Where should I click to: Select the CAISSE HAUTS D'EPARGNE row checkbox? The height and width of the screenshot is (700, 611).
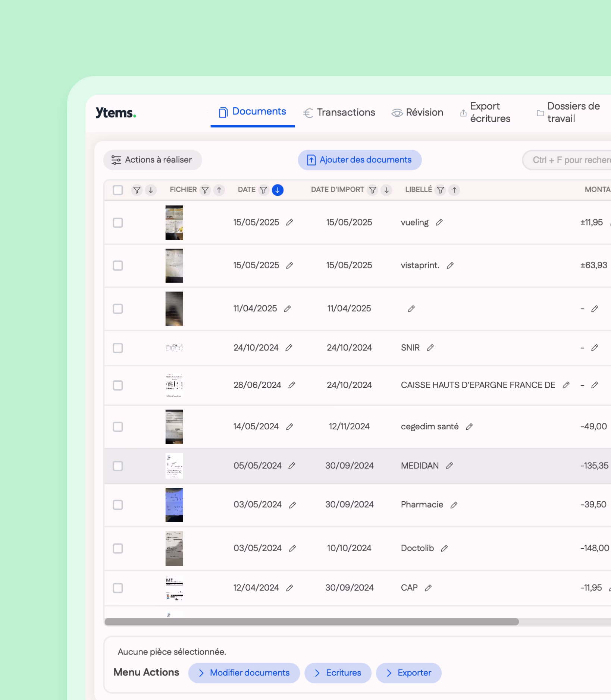click(x=118, y=385)
